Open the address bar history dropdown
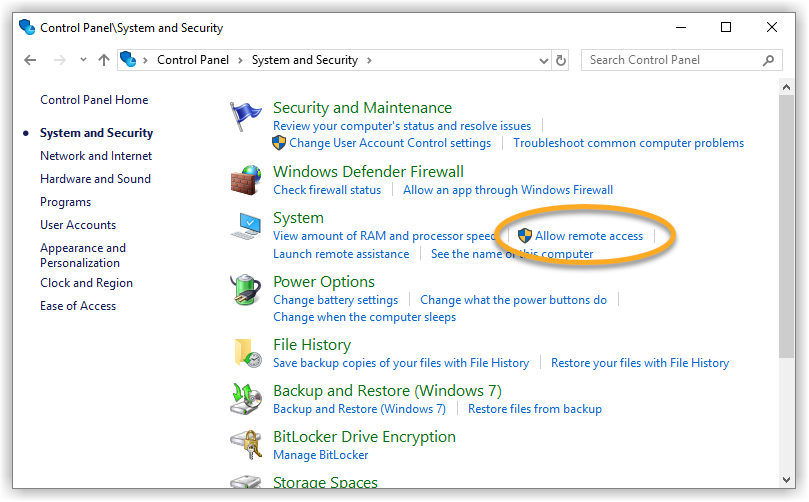The height and width of the screenshot is (502, 809). [x=544, y=60]
